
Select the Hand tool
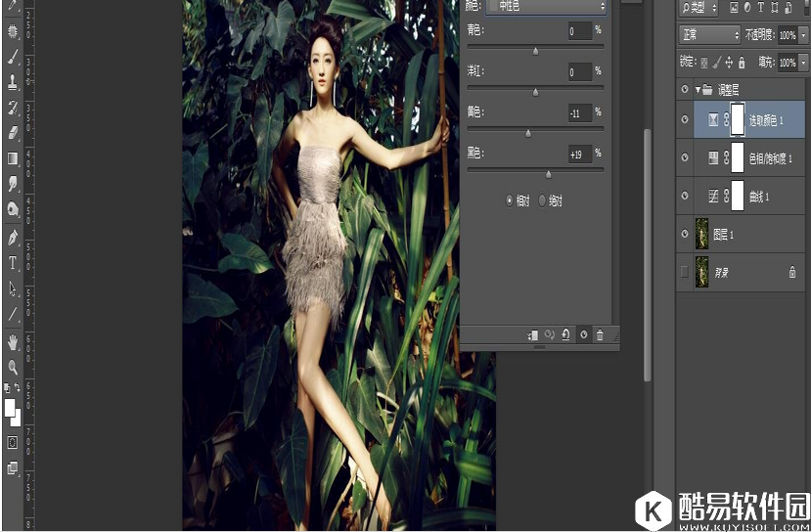(x=13, y=341)
